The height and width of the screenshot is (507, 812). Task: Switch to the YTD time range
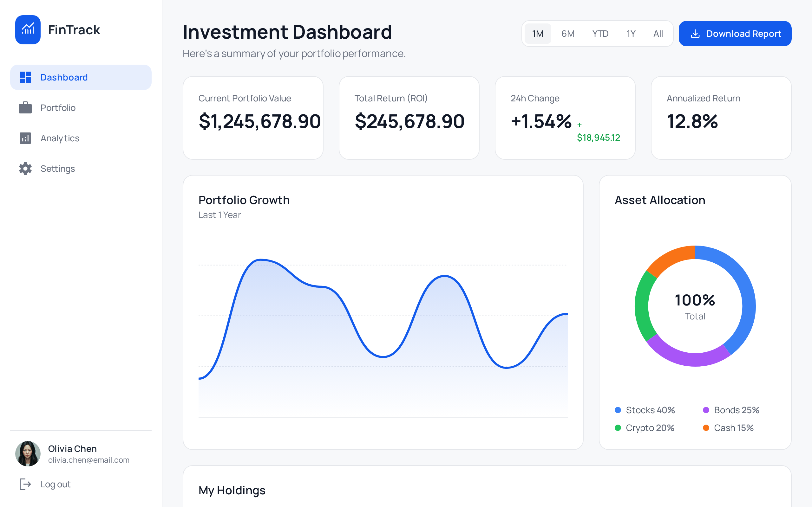(600, 34)
